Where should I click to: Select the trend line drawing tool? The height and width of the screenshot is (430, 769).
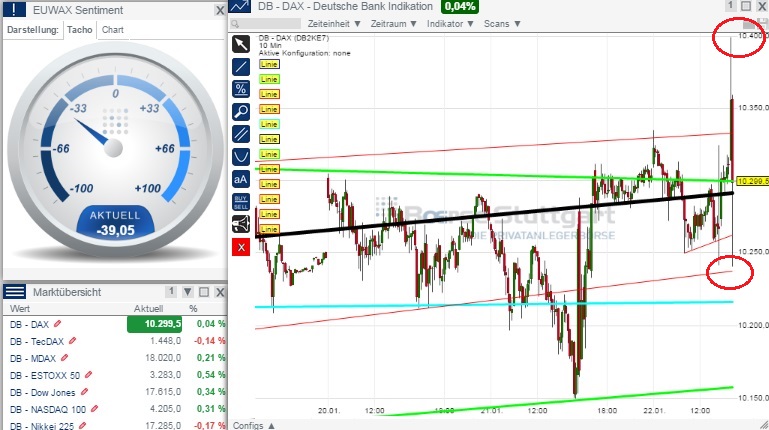241,67
